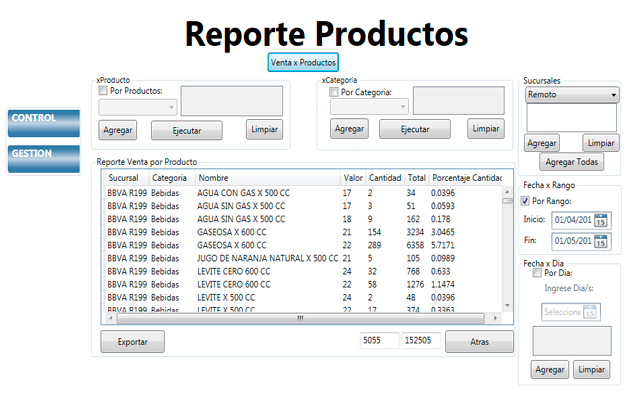The width and height of the screenshot is (640, 400).
Task: Click the table scroll-up arrow
Action: (507, 191)
